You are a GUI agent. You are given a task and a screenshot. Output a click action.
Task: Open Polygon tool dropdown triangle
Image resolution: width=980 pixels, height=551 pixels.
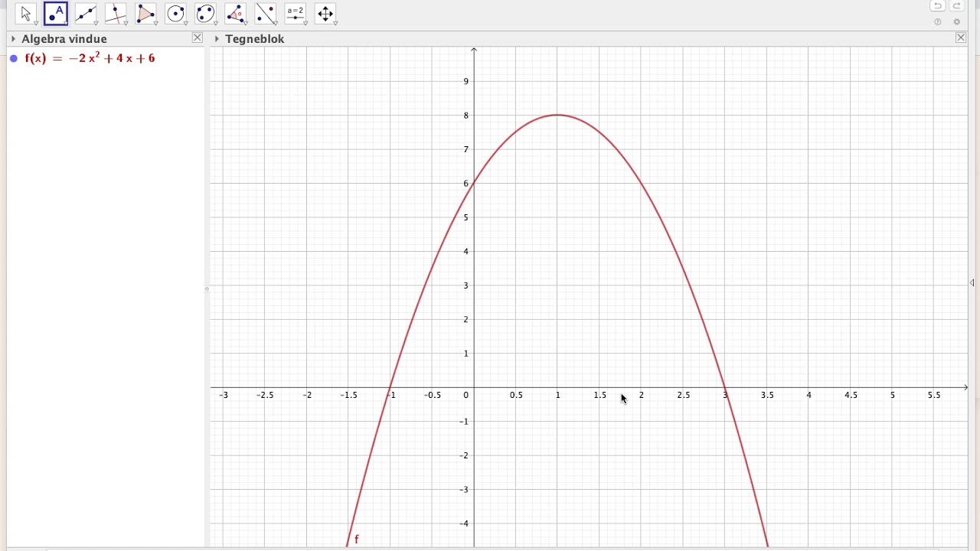click(x=155, y=24)
